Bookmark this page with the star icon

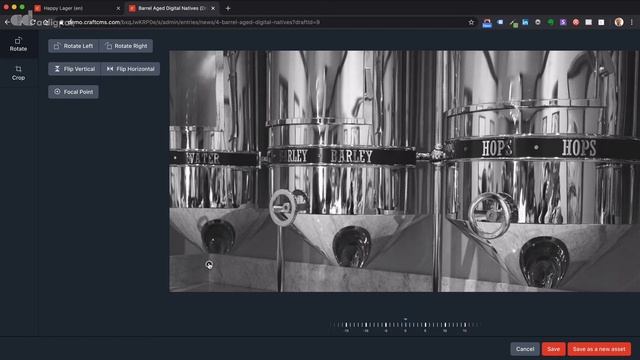471,22
